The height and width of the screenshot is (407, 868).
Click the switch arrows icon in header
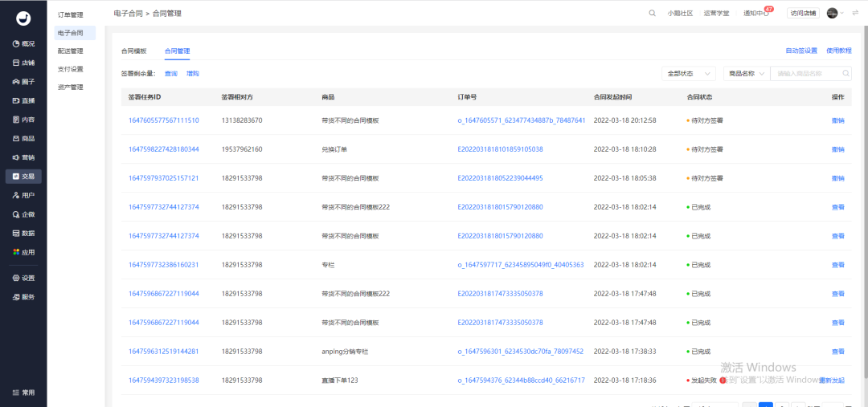pos(855,13)
